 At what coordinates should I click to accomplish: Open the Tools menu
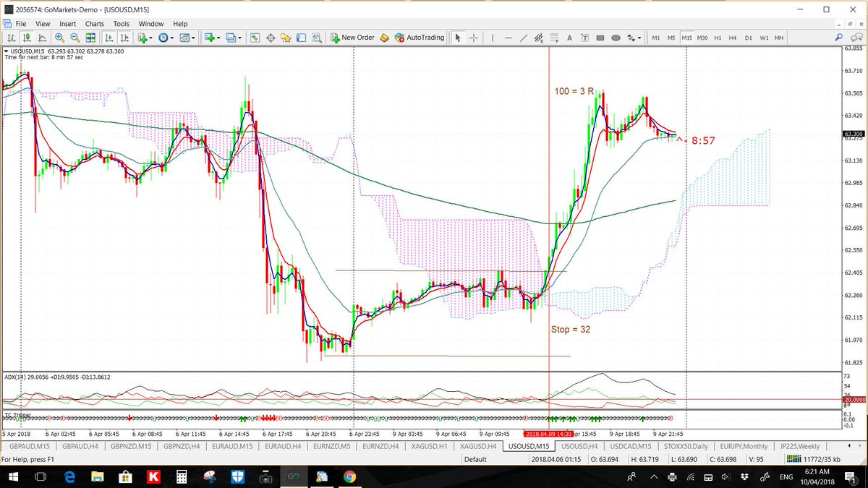coord(122,24)
